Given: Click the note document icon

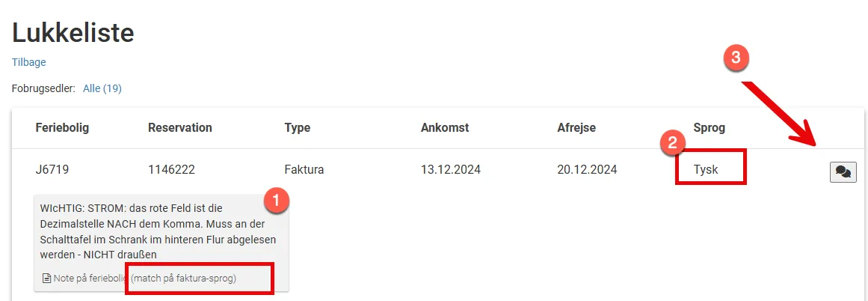Looking at the screenshot, I should point(46,278).
